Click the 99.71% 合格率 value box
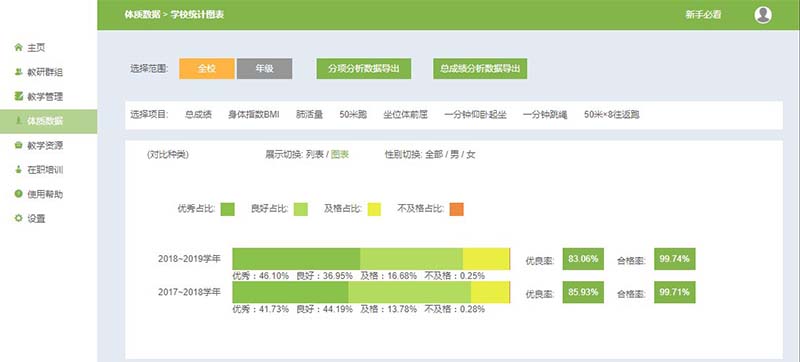Viewport: 800px width, 362px height. click(674, 292)
